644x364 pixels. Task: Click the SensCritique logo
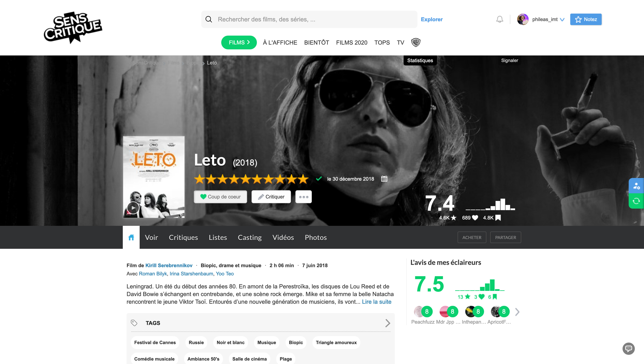[x=73, y=27]
